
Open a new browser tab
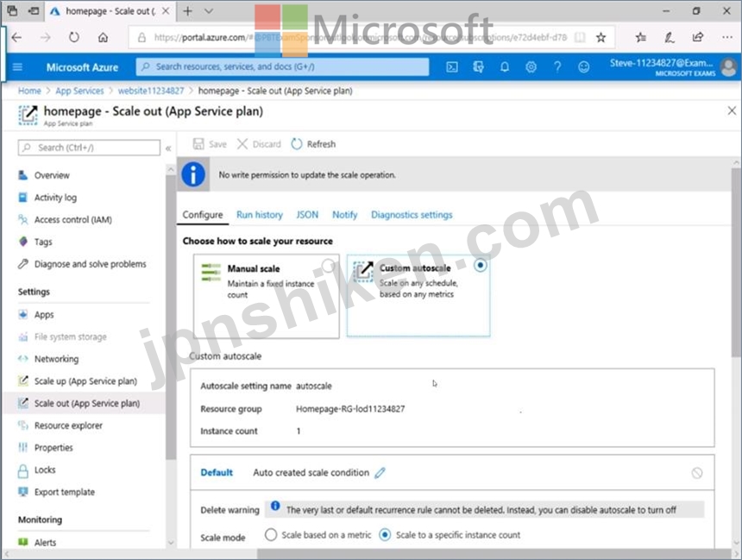tap(188, 11)
